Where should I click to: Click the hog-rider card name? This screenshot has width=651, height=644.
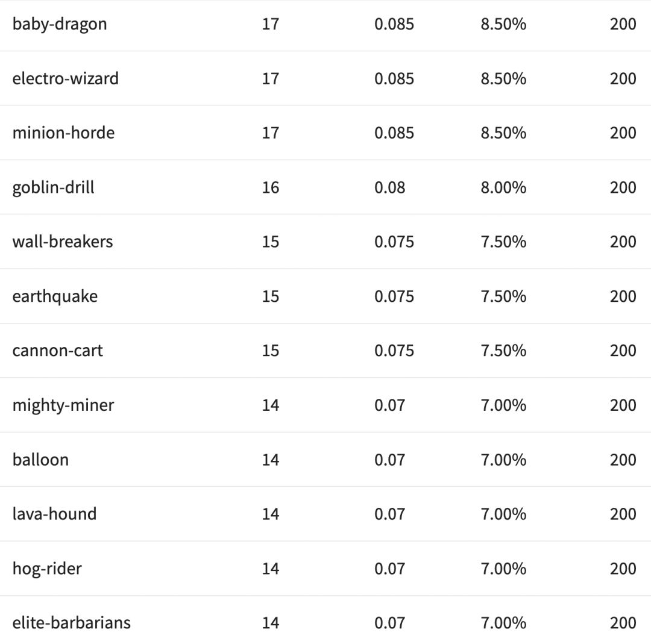(x=47, y=569)
